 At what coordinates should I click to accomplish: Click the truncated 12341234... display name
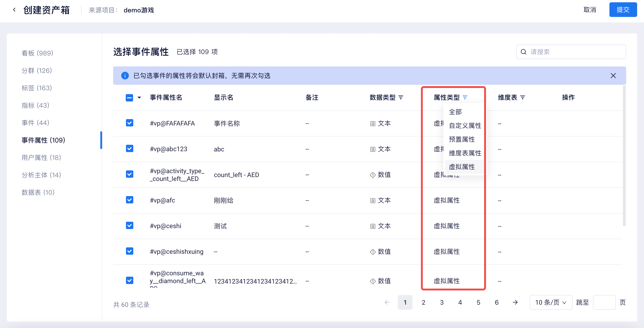(x=255, y=281)
